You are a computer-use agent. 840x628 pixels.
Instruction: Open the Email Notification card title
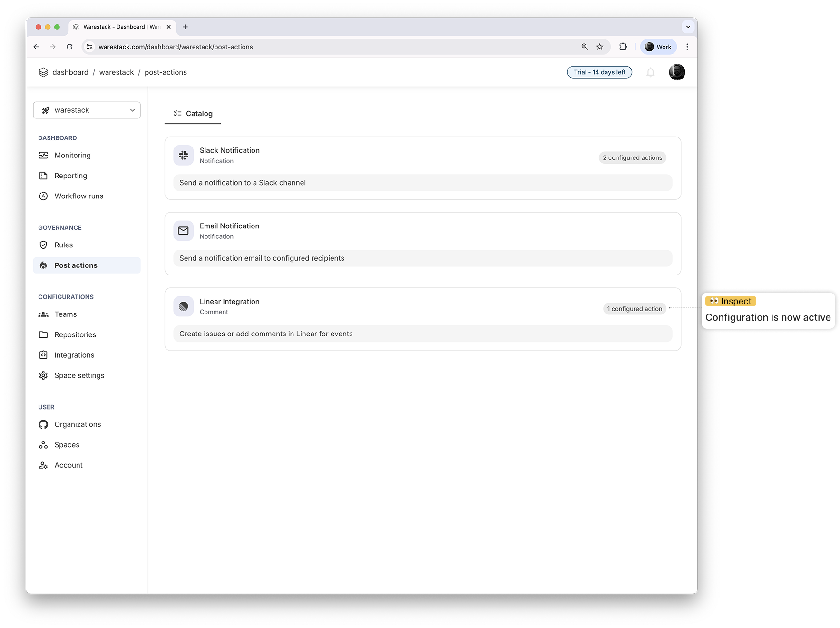(230, 226)
